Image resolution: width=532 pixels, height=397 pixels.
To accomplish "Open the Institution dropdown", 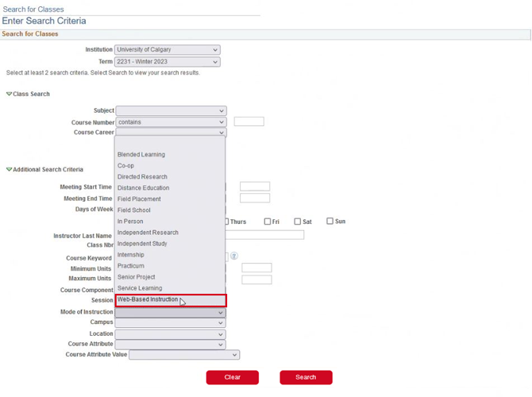I will [167, 50].
